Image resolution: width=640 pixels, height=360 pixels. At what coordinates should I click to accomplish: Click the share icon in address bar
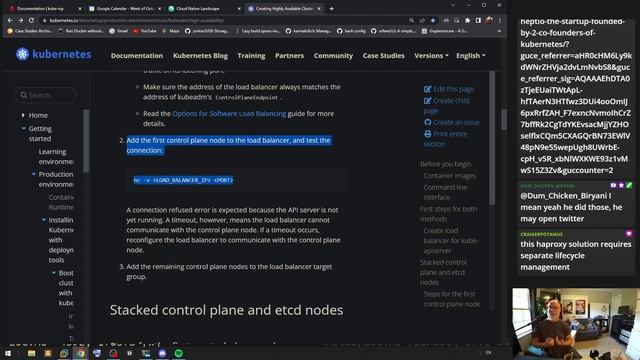click(422, 20)
